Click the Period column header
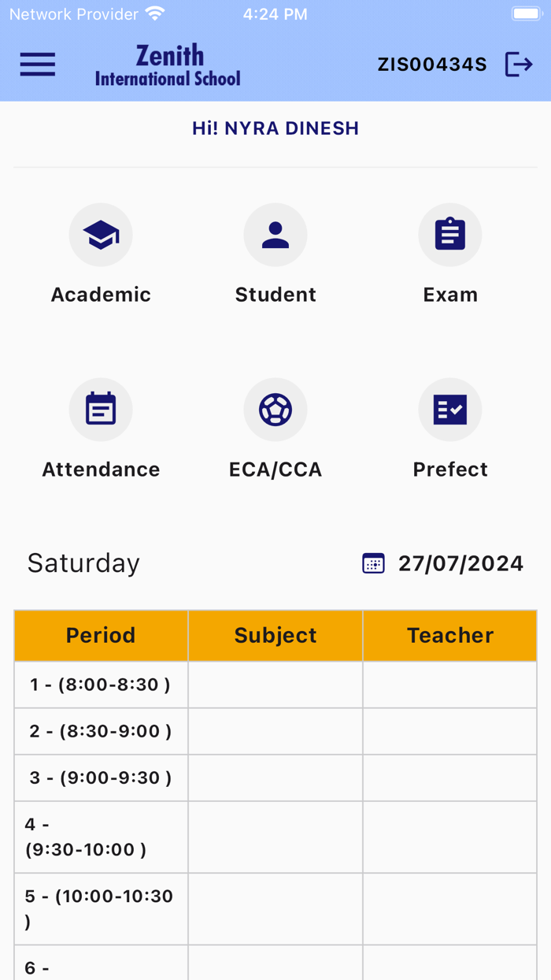This screenshot has height=980, width=551. [x=101, y=635]
